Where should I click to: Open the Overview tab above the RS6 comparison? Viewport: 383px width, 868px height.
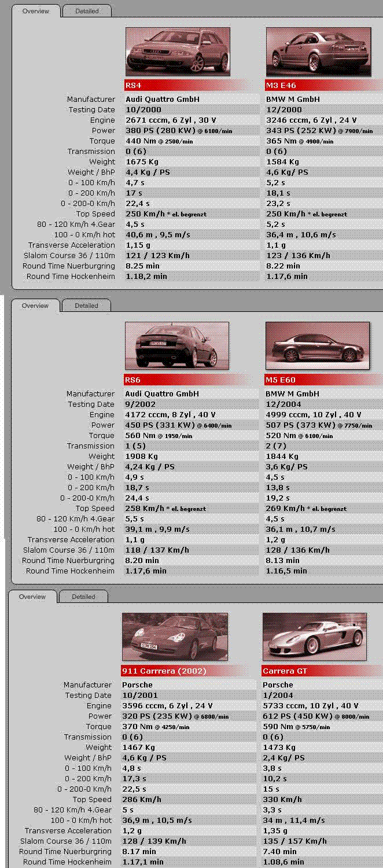pyautogui.click(x=35, y=306)
